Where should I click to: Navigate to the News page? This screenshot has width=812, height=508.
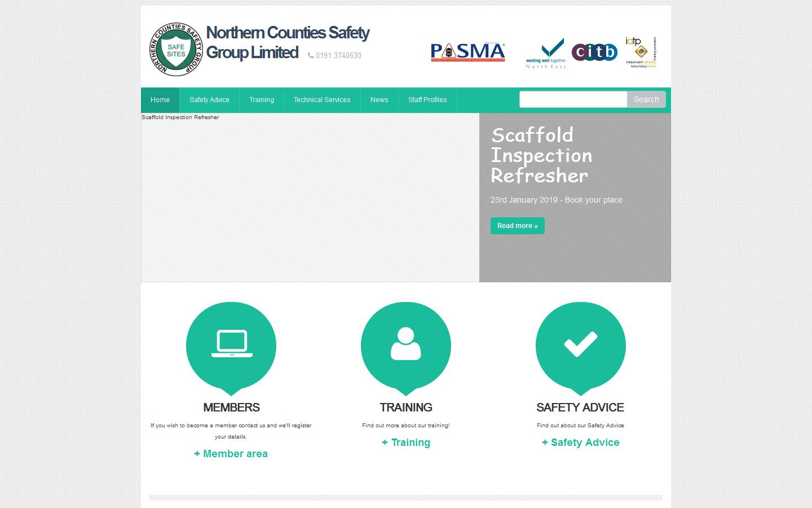point(379,100)
